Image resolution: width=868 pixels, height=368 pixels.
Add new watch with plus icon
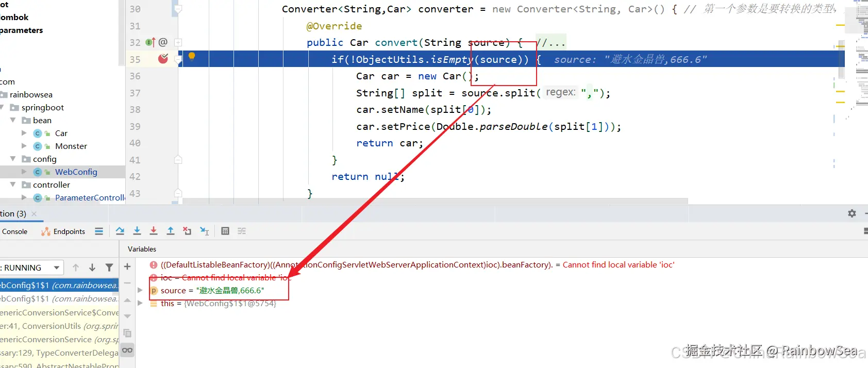tap(127, 266)
